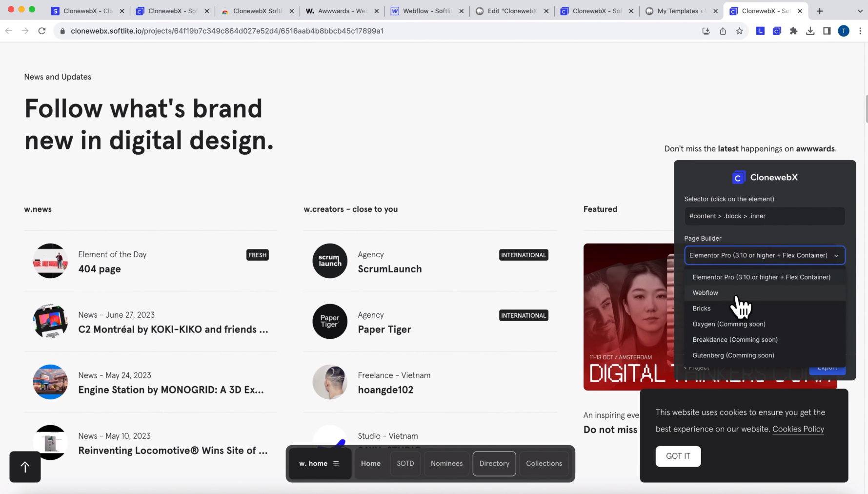
Task: Open C2 Montréal by KOKI-KIKO article
Action: 173,329
